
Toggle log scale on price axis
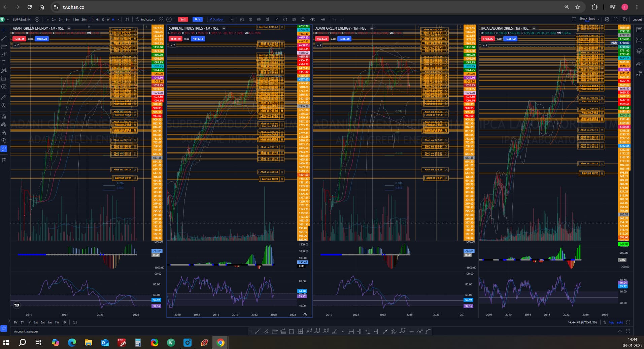[611, 322]
